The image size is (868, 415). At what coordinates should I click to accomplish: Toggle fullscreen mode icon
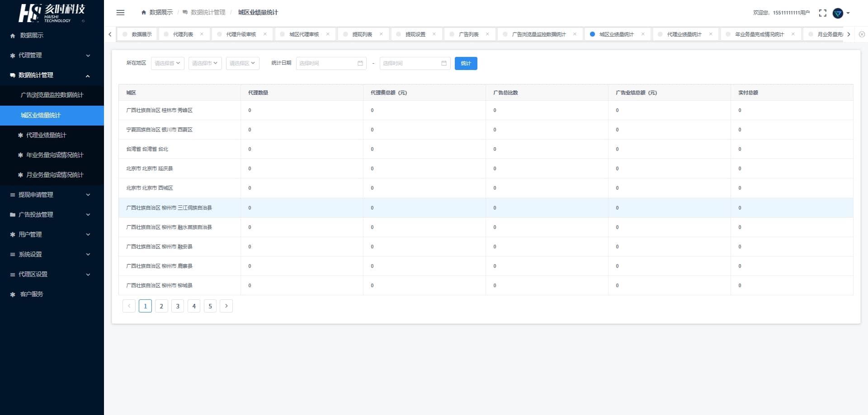click(x=823, y=13)
